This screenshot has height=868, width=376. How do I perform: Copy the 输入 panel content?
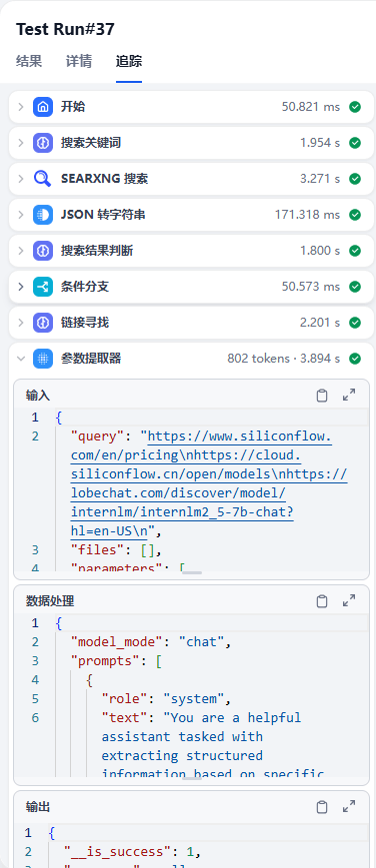coord(322,396)
